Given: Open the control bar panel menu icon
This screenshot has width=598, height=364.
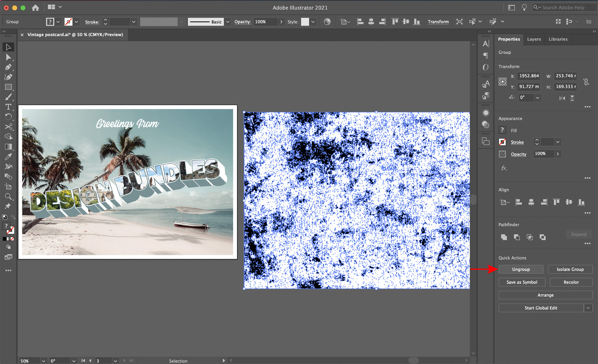Looking at the screenshot, I should click(x=589, y=22).
